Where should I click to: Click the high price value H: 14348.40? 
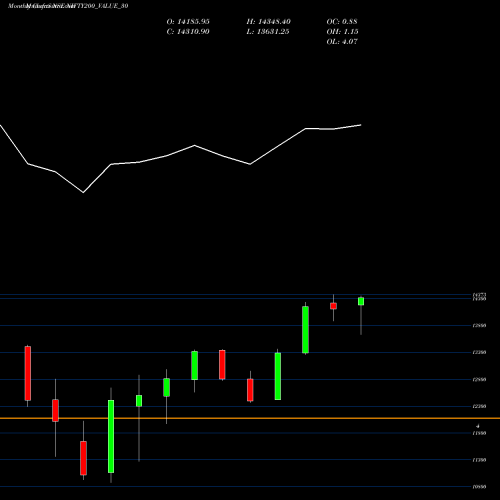(x=269, y=22)
